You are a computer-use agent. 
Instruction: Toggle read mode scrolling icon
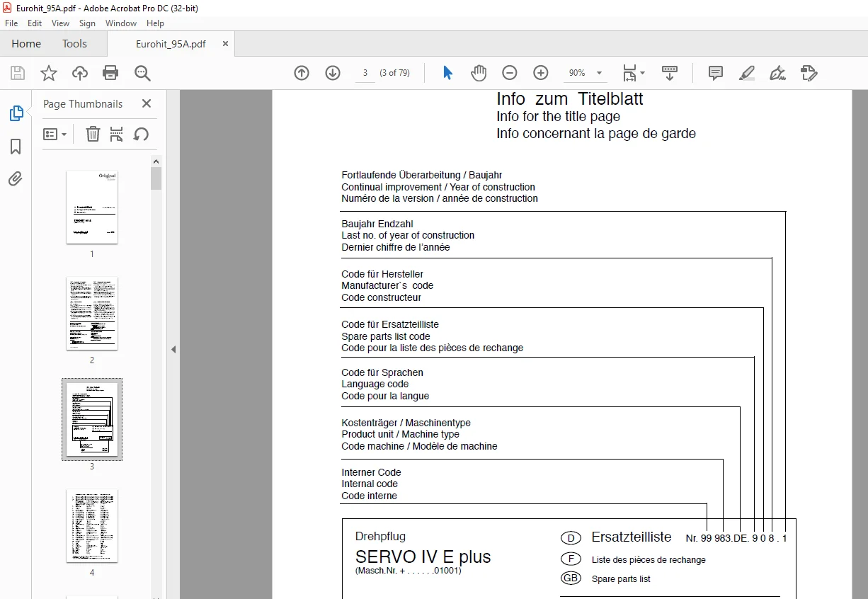click(x=669, y=73)
